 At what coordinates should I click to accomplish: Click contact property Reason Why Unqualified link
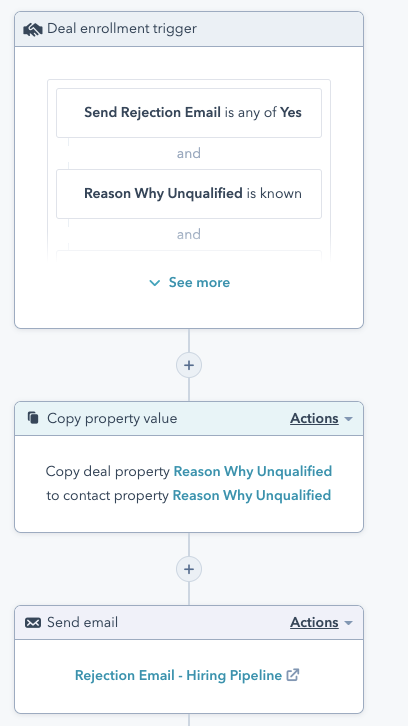(252, 495)
